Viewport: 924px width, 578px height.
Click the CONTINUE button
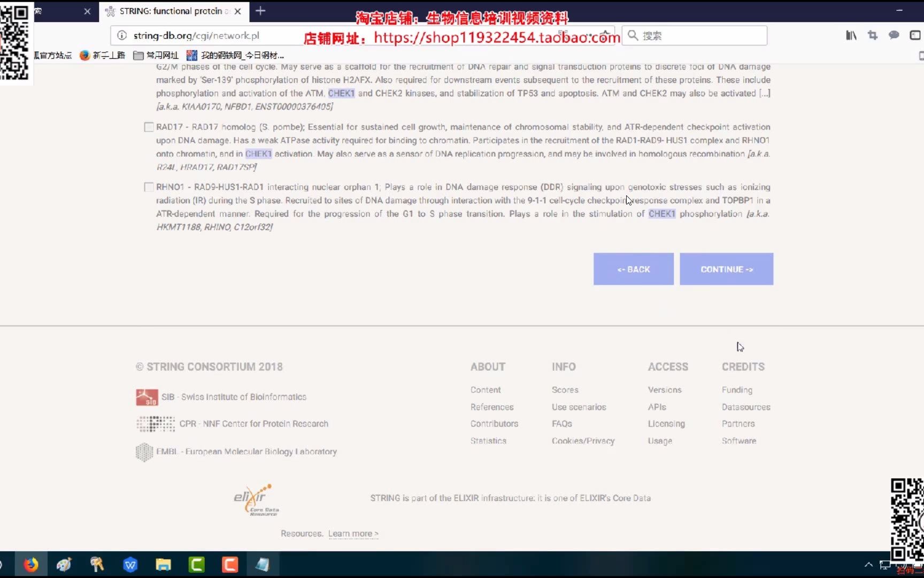pos(727,269)
